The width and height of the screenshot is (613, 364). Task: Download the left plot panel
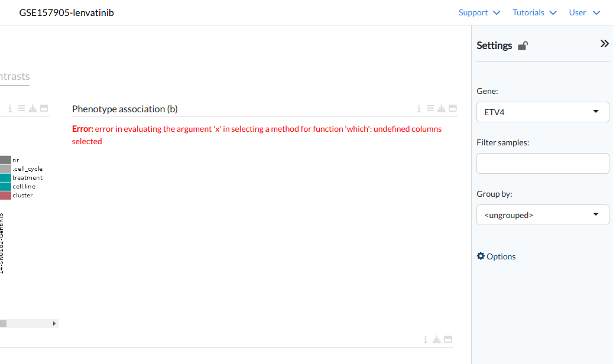pyautogui.click(x=33, y=108)
